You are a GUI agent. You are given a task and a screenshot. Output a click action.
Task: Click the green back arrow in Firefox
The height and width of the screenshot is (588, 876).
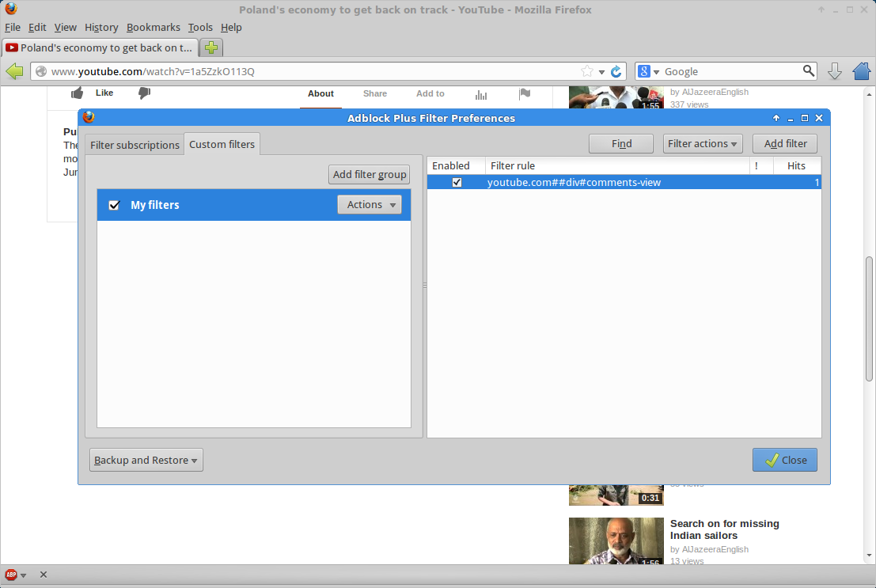(14, 71)
